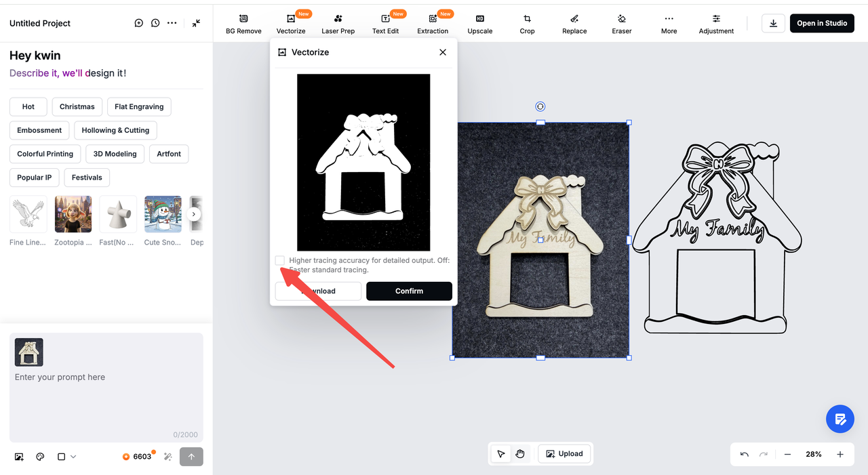Click the download icon beside Open in Studio

773,23
